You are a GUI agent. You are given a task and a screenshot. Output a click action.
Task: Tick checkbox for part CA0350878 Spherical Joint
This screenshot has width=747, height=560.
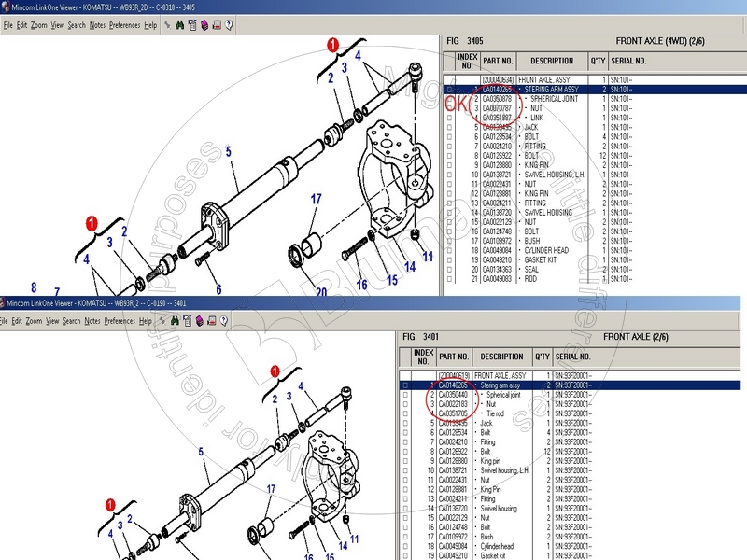coord(449,99)
